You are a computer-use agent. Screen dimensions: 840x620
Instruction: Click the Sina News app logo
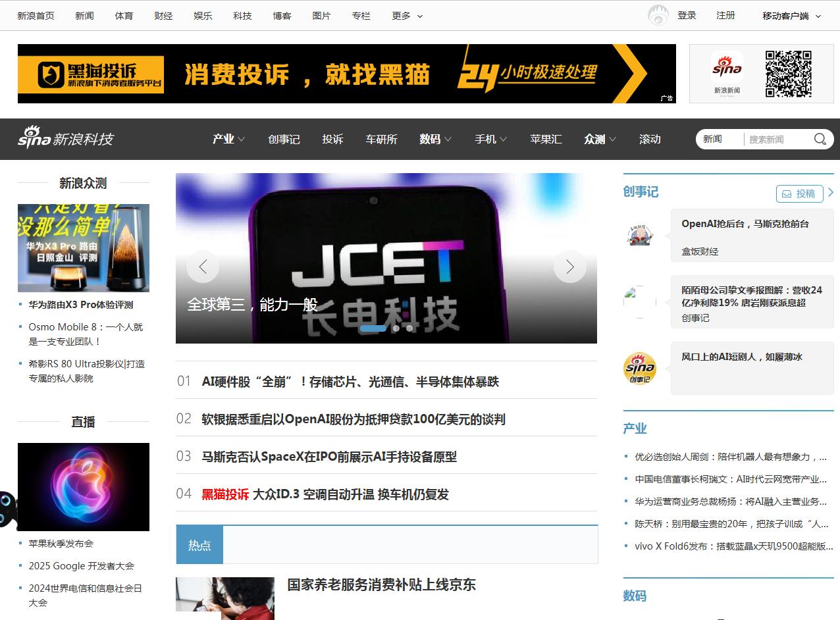(727, 67)
